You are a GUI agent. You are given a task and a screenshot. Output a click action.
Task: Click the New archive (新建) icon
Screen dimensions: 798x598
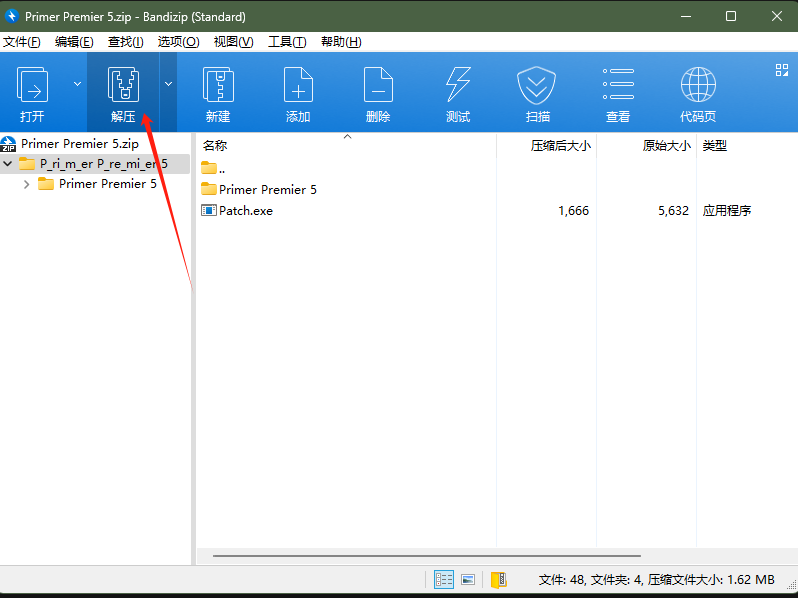[x=218, y=84]
